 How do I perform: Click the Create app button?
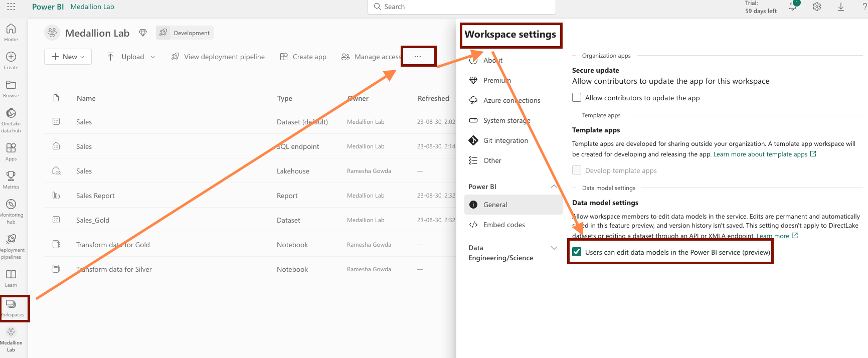click(303, 57)
